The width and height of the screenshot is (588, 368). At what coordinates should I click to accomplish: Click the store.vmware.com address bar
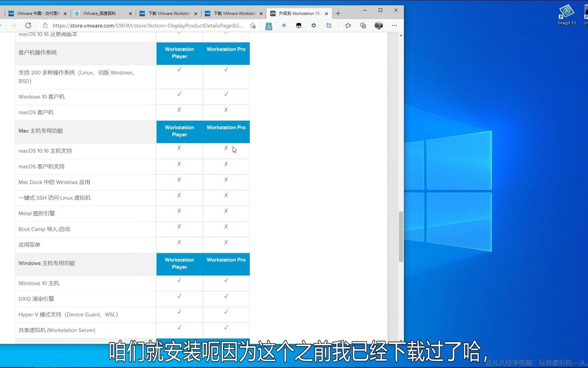148,26
